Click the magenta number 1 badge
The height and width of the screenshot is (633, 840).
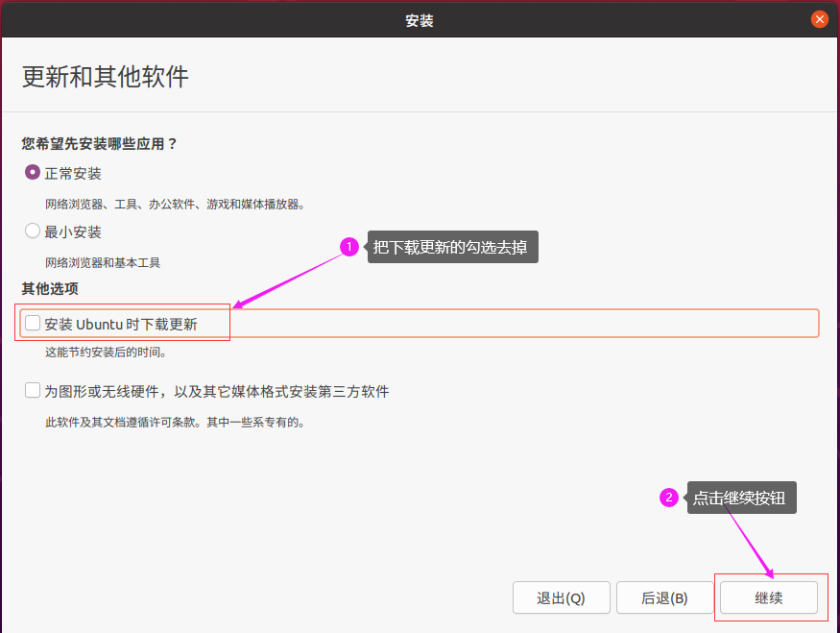coord(349,248)
